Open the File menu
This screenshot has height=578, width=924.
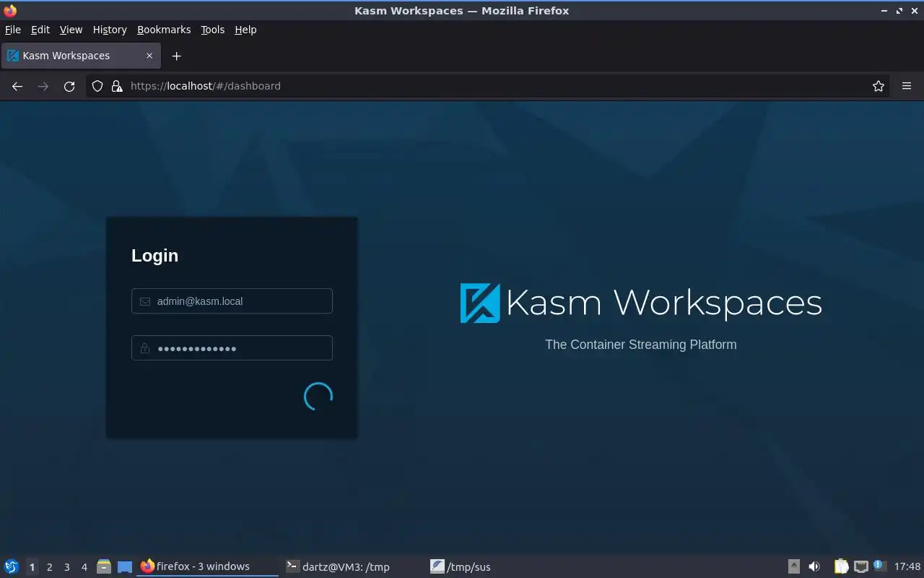(13, 30)
